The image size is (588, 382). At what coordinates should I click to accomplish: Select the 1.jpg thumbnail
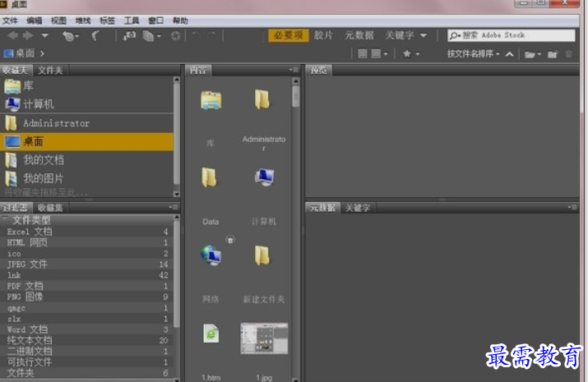(264, 338)
